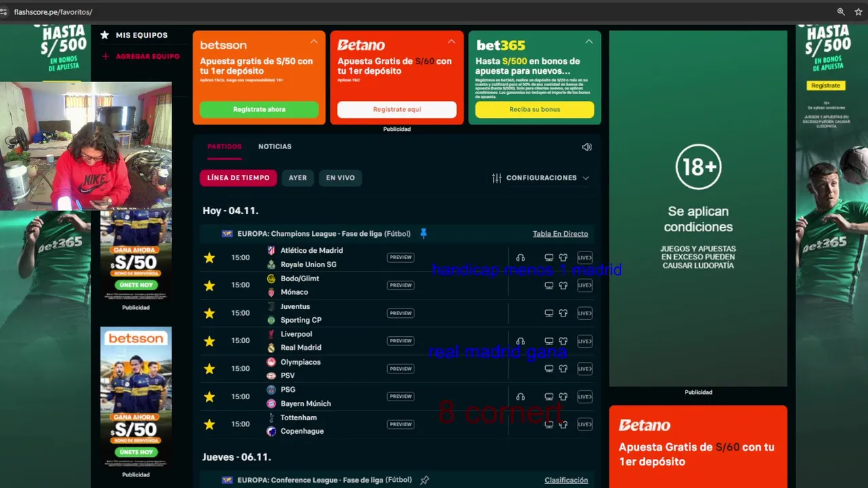
Task: Click browser zoom magnifier icon
Action: [841, 12]
